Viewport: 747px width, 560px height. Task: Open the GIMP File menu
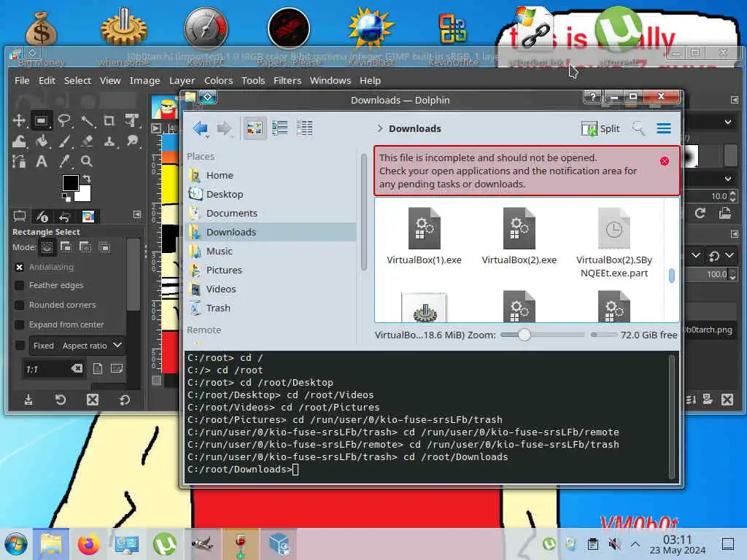pyautogui.click(x=22, y=80)
